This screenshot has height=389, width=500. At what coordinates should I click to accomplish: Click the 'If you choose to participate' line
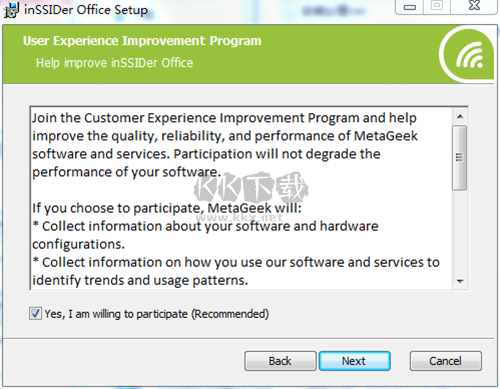pos(167,208)
